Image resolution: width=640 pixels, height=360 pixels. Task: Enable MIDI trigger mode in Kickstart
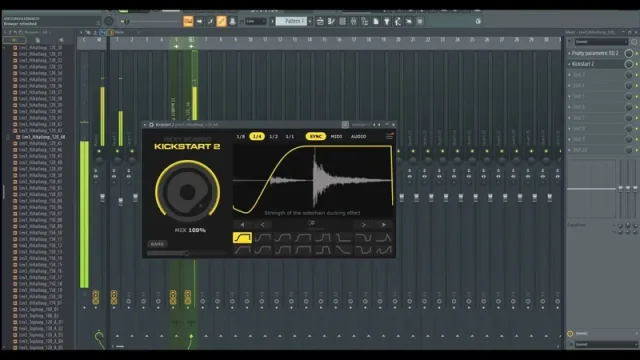(336, 136)
